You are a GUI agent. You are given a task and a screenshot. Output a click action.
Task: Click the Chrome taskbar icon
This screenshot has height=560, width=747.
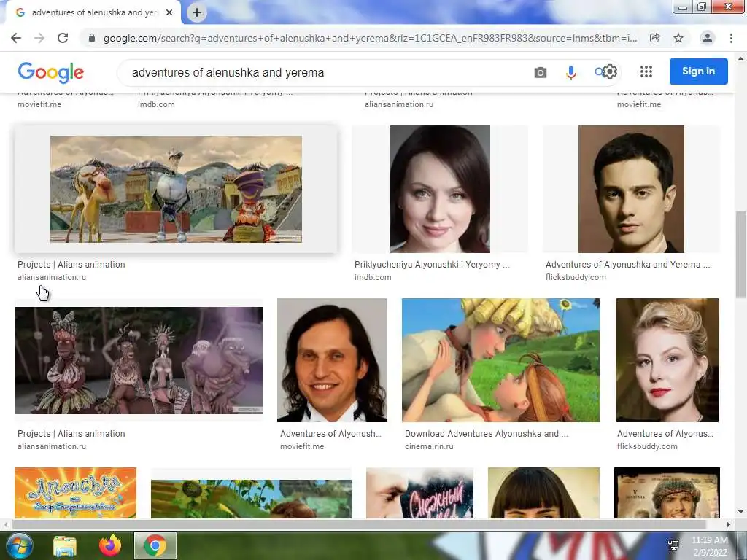pos(155,545)
